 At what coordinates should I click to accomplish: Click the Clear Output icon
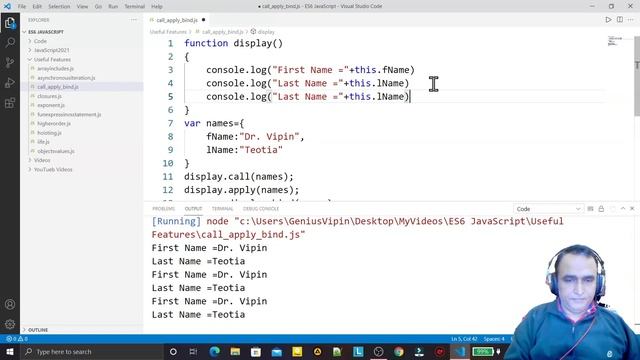590,209
